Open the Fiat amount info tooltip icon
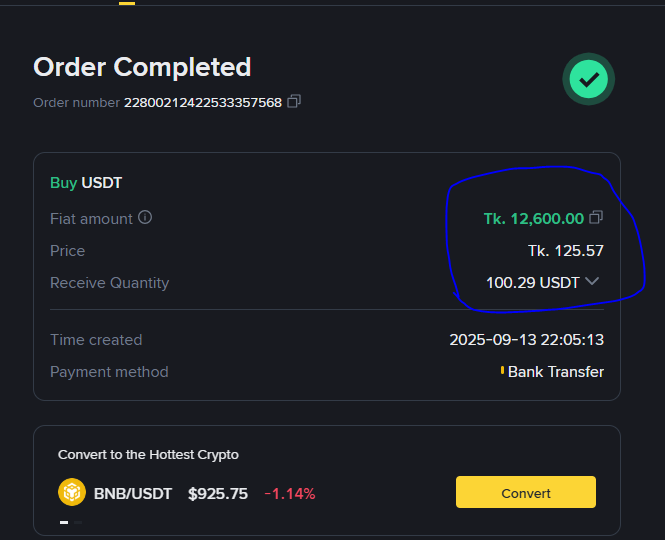This screenshot has height=540, width=665. 145,217
